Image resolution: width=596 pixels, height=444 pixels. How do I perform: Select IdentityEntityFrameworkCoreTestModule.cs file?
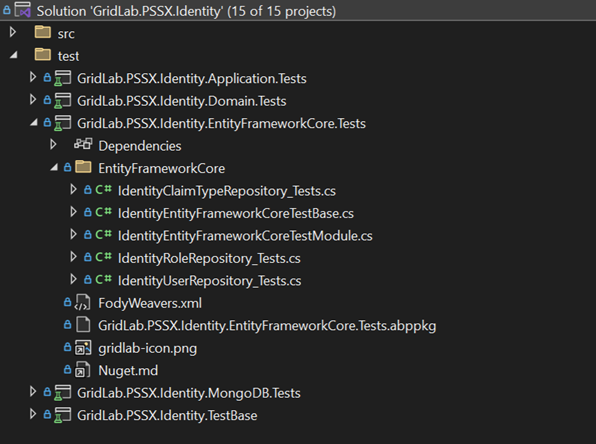point(245,236)
